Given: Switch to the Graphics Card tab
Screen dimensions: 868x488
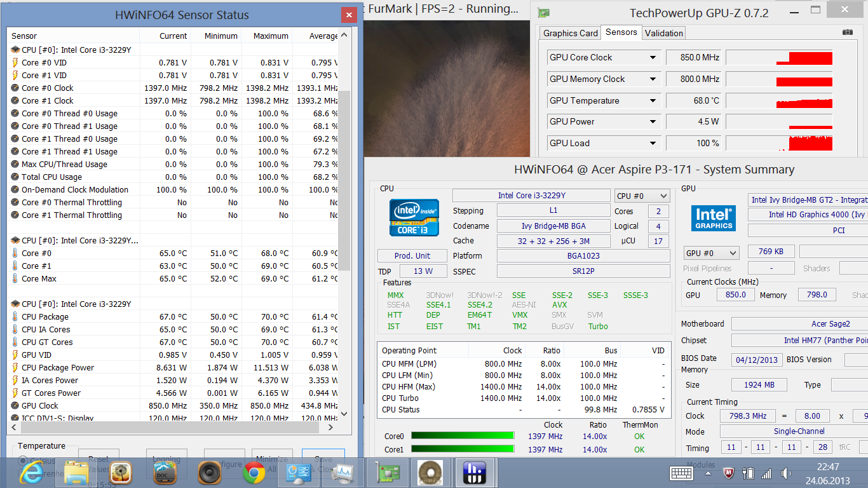Looking at the screenshot, I should [570, 33].
